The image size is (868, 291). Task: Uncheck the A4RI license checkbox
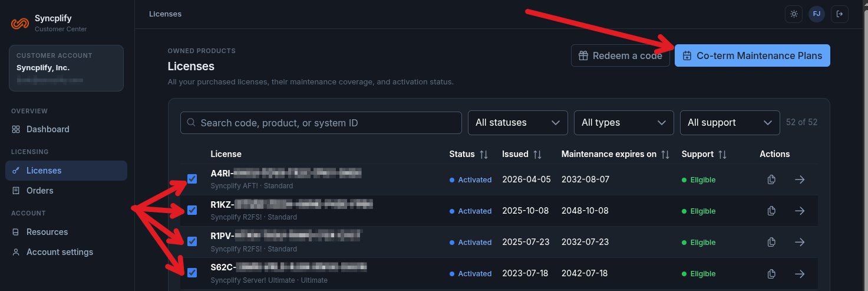point(192,179)
